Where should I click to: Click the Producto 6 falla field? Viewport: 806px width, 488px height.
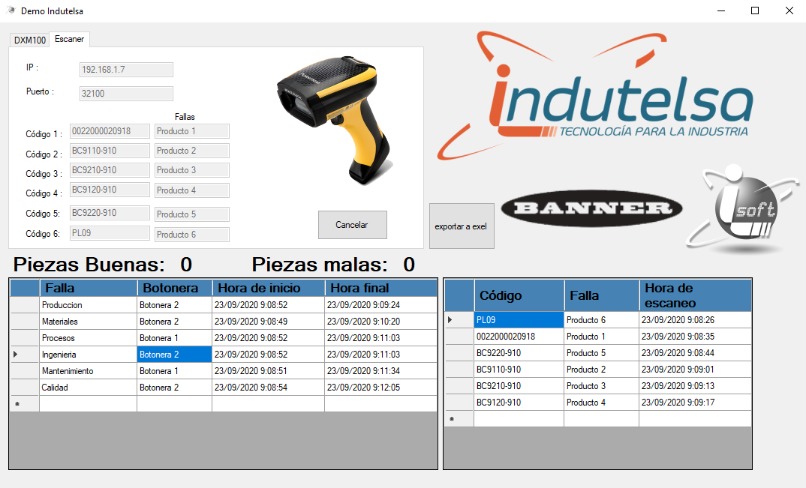(x=192, y=234)
